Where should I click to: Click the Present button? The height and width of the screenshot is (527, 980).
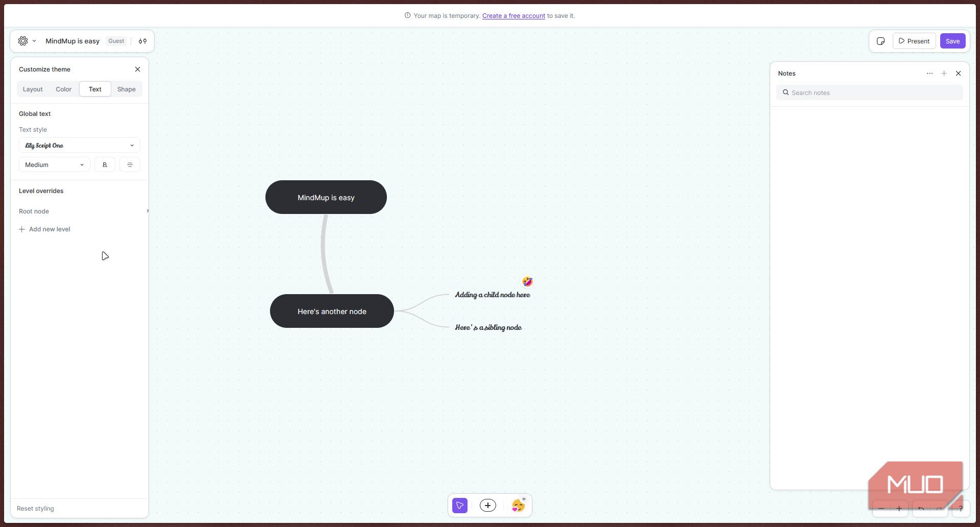coord(914,41)
